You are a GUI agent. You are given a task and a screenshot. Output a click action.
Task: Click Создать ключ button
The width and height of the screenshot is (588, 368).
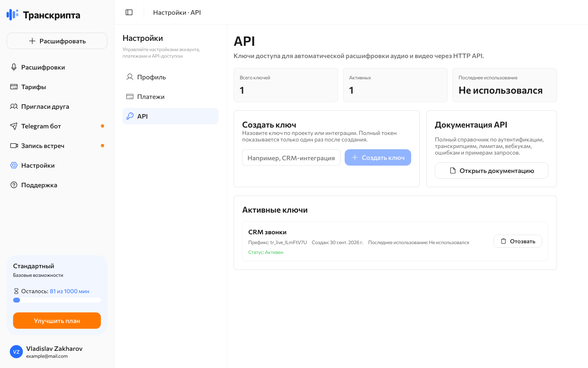pyautogui.click(x=378, y=157)
